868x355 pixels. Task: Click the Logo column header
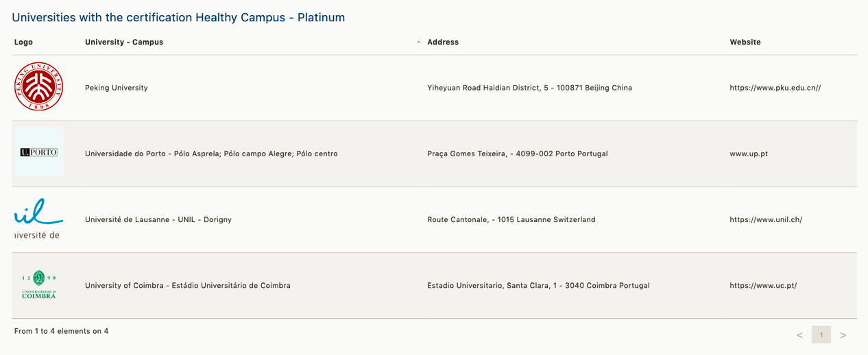[x=23, y=42]
